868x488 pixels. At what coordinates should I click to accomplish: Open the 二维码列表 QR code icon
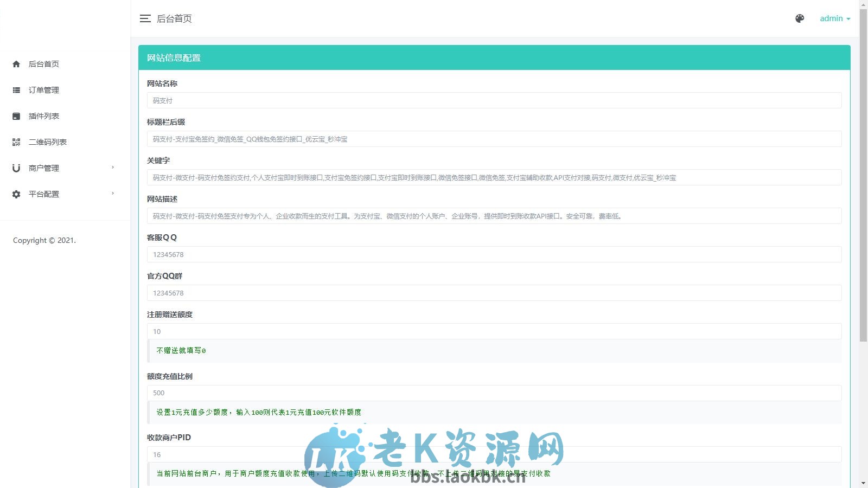pos(16,142)
